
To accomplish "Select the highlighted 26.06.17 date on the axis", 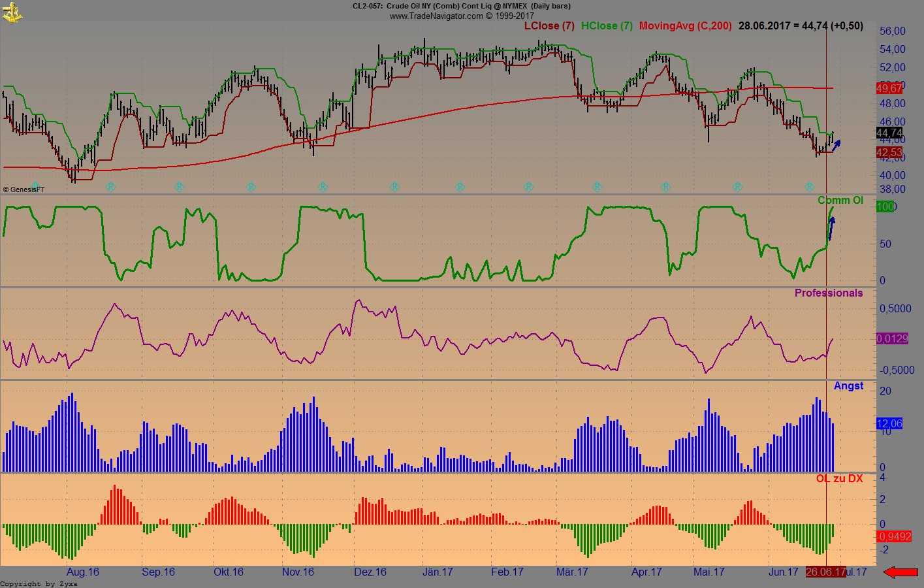I will pyautogui.click(x=825, y=572).
